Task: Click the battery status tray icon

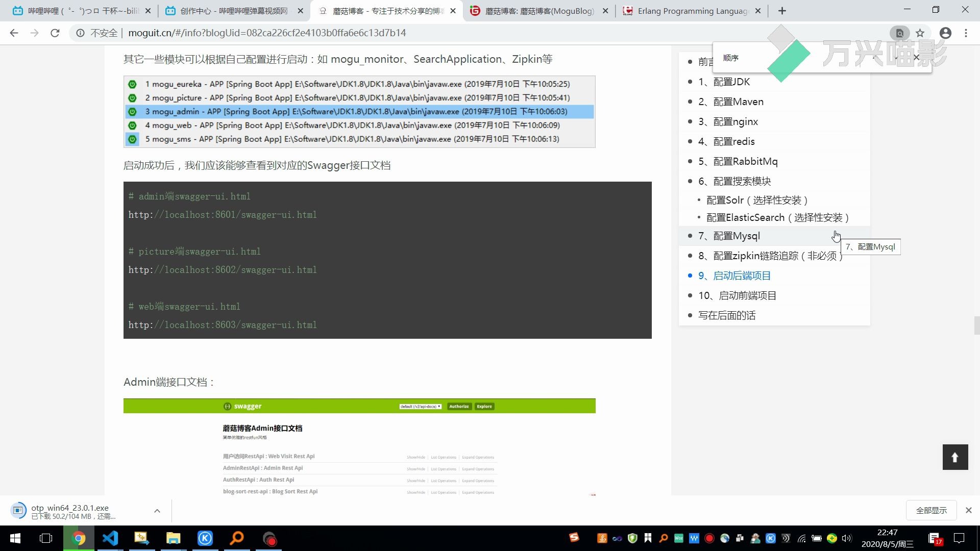Action: [817, 538]
